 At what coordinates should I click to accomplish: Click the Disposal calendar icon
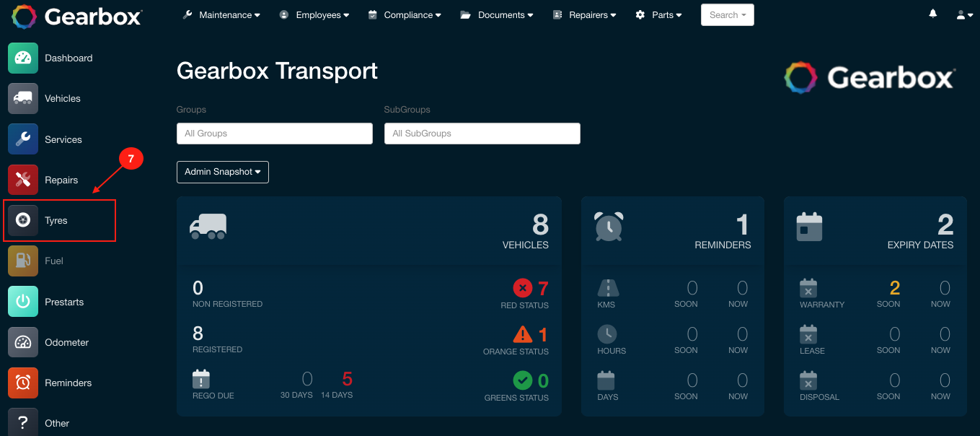pos(808,380)
